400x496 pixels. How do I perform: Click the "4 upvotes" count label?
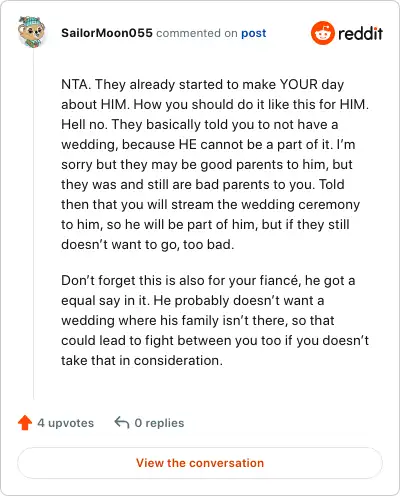66,423
